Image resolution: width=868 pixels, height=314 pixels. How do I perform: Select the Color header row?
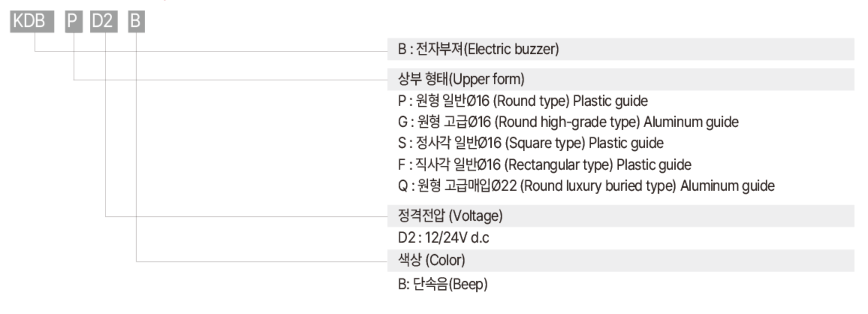621,260
